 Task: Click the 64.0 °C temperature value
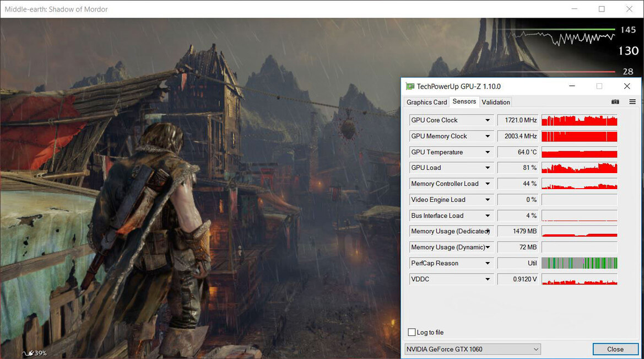coord(517,152)
